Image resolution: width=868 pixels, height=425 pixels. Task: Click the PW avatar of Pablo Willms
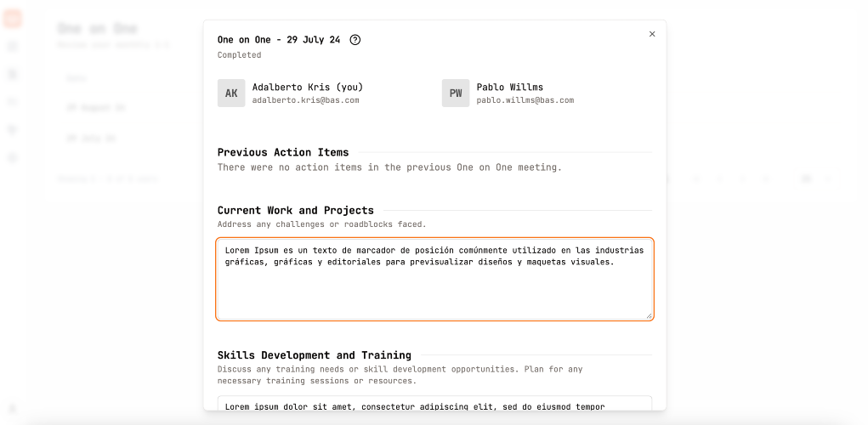(x=456, y=93)
